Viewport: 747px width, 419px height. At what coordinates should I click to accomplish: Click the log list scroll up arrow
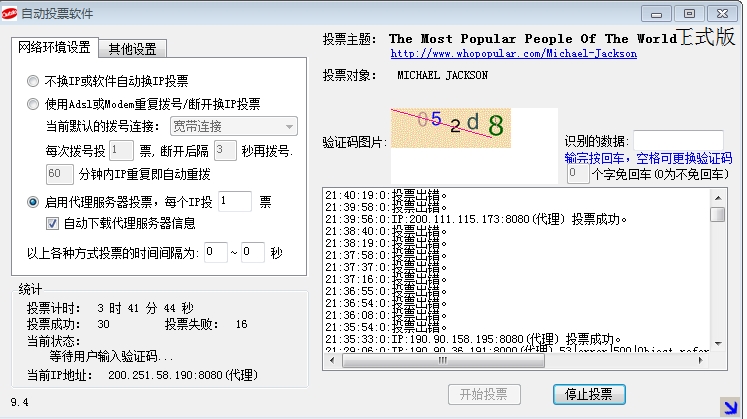pos(718,198)
